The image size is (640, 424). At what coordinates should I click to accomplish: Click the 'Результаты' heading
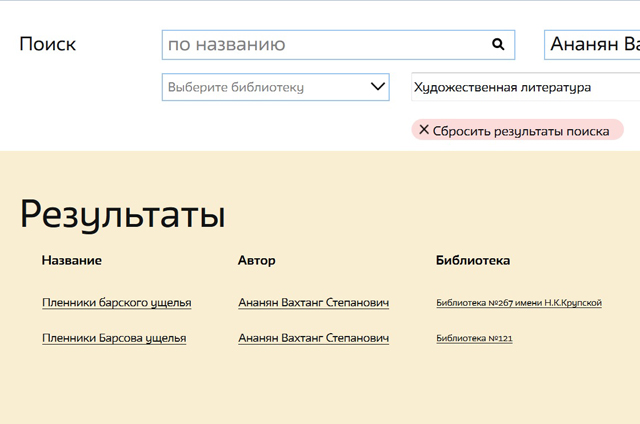[x=122, y=215]
